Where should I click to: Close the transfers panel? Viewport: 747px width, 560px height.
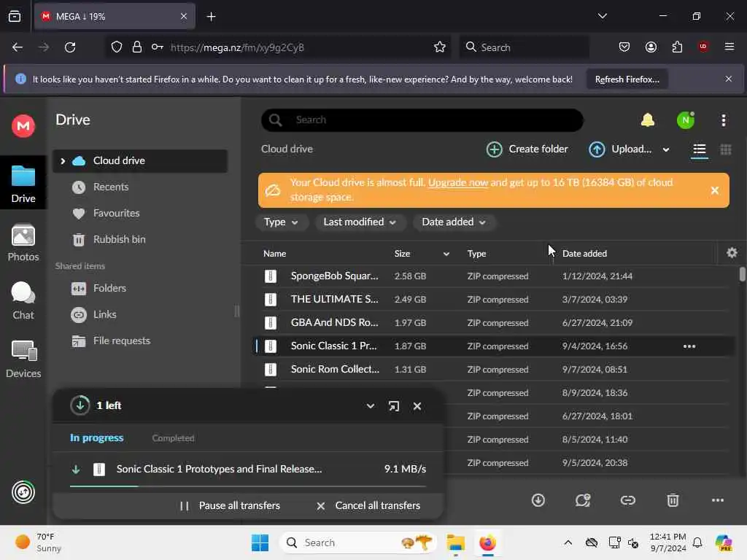[417, 405]
